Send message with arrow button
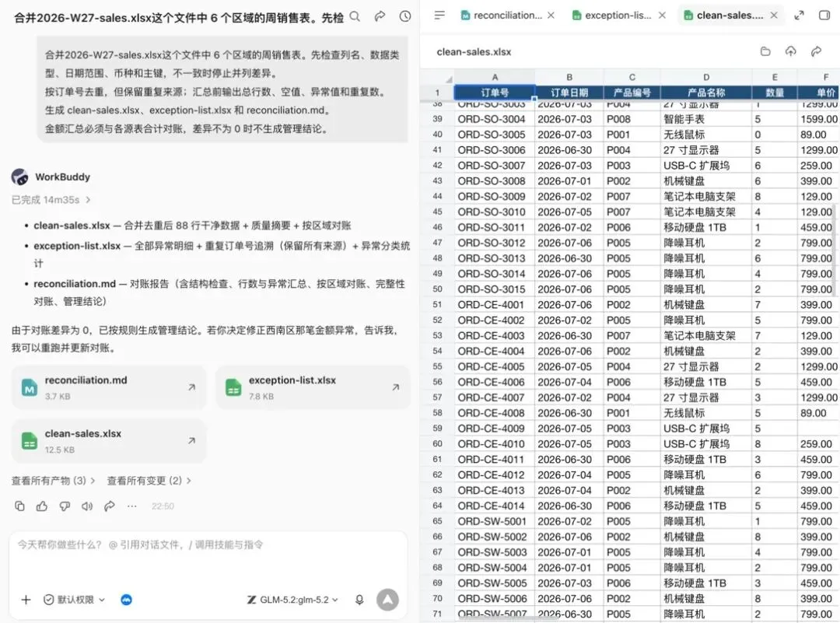This screenshot has width=840, height=623. click(x=387, y=600)
